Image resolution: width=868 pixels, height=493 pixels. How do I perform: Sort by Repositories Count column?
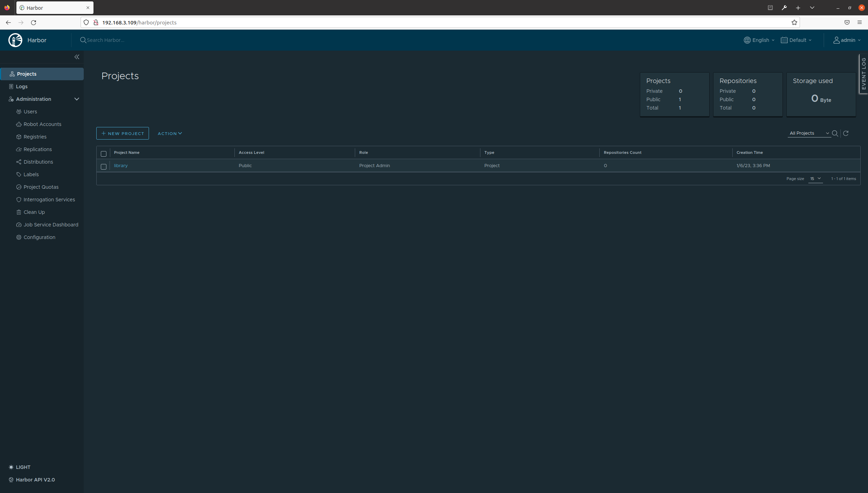tap(623, 152)
